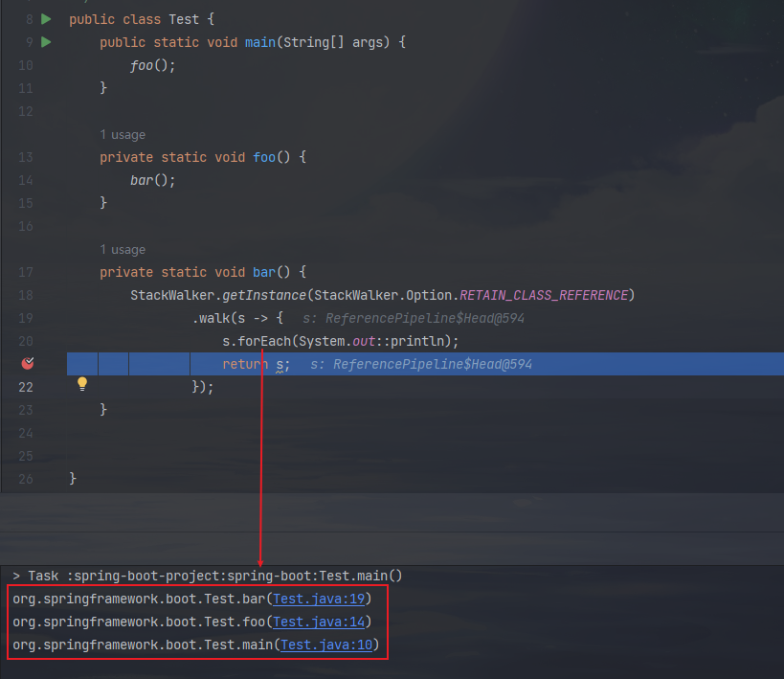Click the getInstance method call
Image resolution: width=784 pixels, height=679 pixels.
[263, 295]
